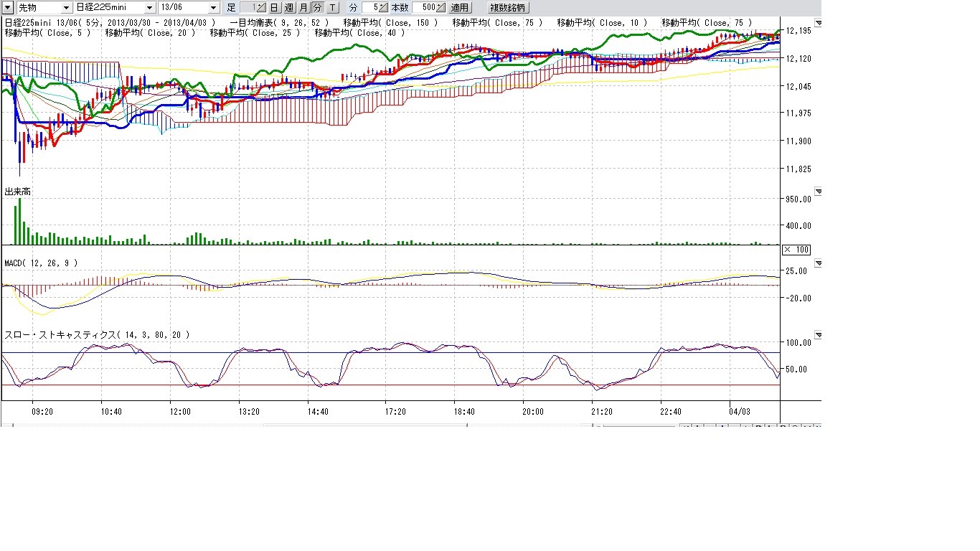The image size is (980, 551).
Task: Open the 出来高 volume panel menu arrow
Action: [819, 192]
